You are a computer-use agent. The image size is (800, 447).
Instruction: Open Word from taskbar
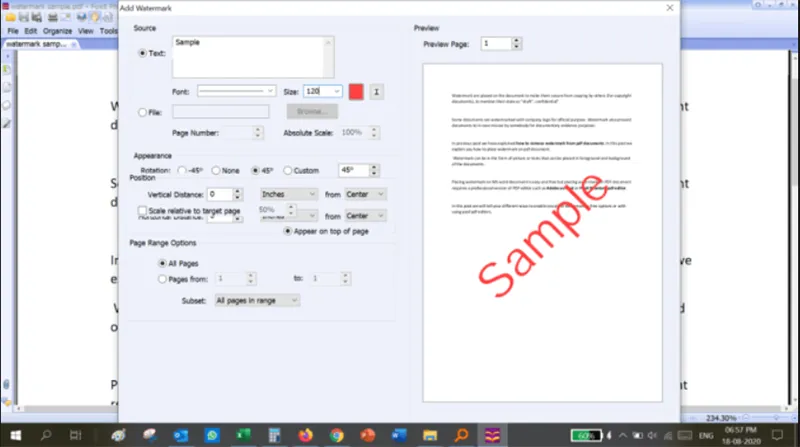pyautogui.click(x=399, y=435)
